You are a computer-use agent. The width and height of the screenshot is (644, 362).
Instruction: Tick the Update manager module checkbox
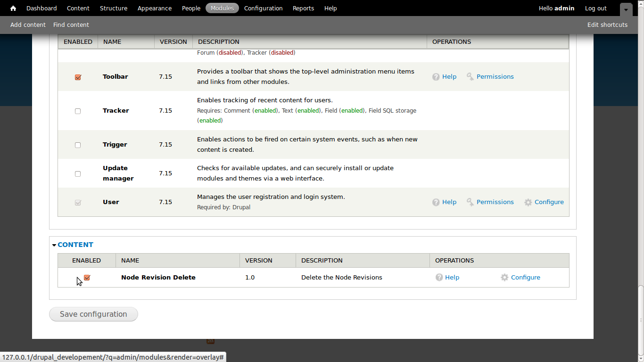[x=78, y=174]
